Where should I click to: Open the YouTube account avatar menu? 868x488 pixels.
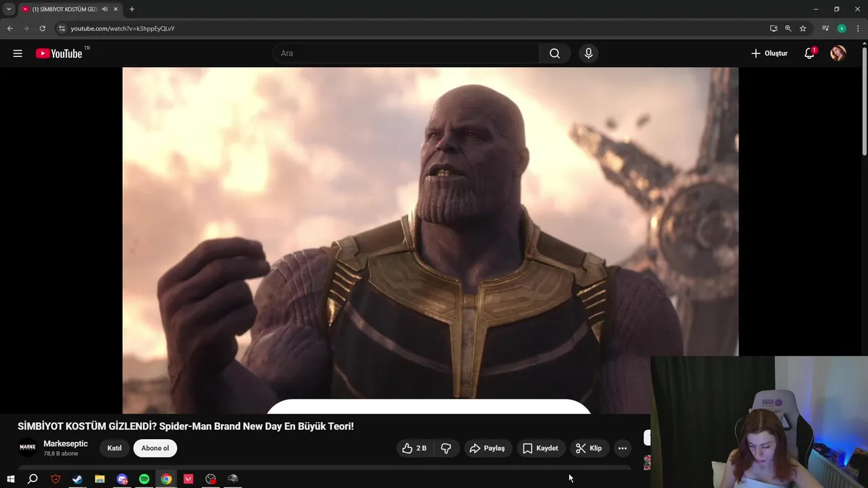coord(838,54)
